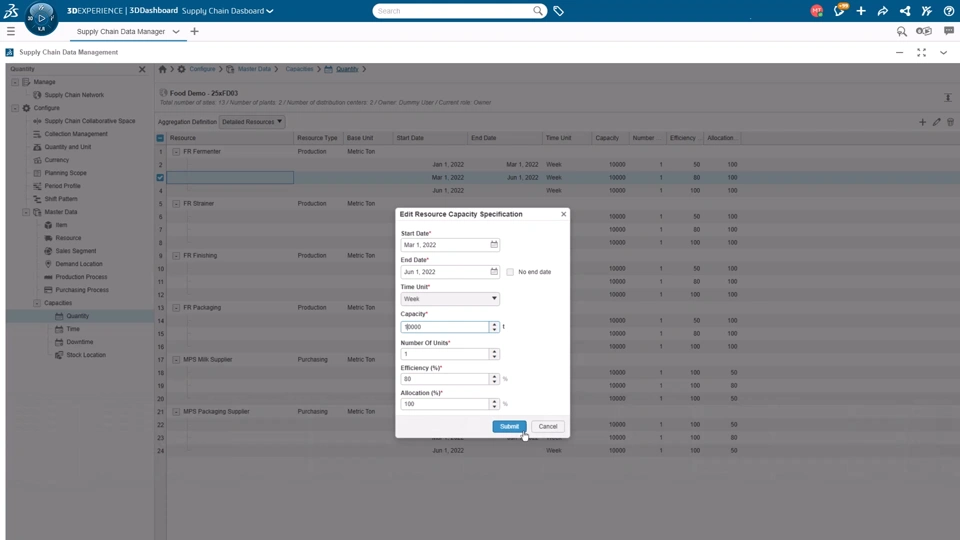Open Quantity breadcrumb link
This screenshot has height=540, width=960.
347,69
